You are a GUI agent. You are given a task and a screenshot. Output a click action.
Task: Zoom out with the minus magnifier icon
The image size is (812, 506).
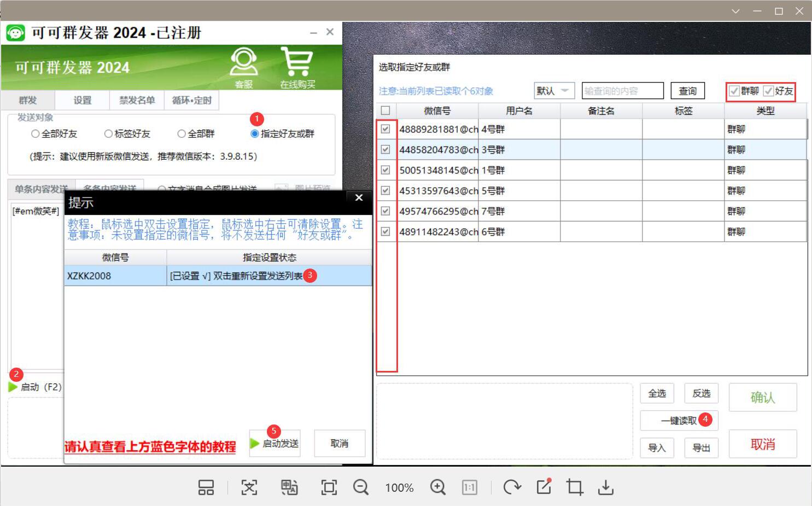point(361,487)
